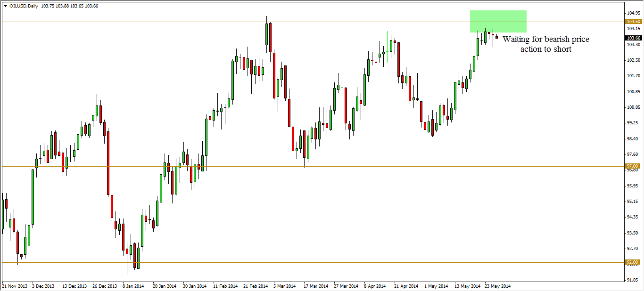
Task: Click the 13 Dec 2013 date label
Action: coord(74,286)
